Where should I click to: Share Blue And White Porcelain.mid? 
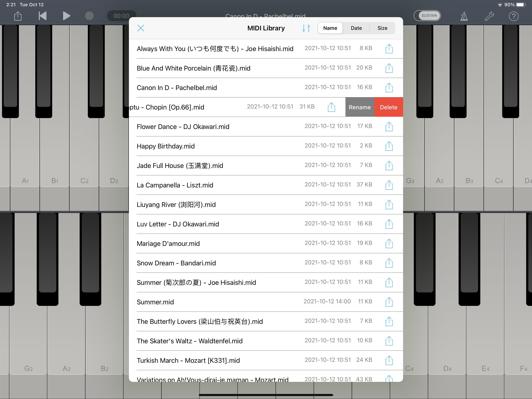pyautogui.click(x=389, y=68)
